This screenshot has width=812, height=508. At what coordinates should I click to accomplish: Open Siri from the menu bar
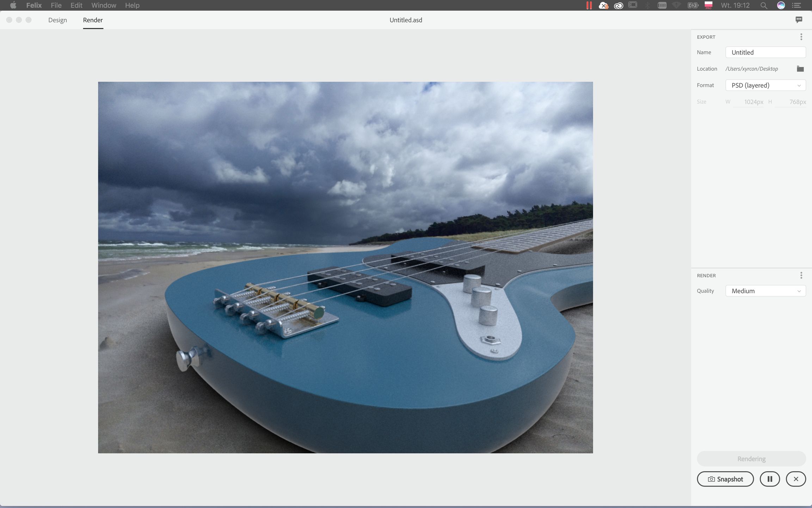pyautogui.click(x=781, y=5)
